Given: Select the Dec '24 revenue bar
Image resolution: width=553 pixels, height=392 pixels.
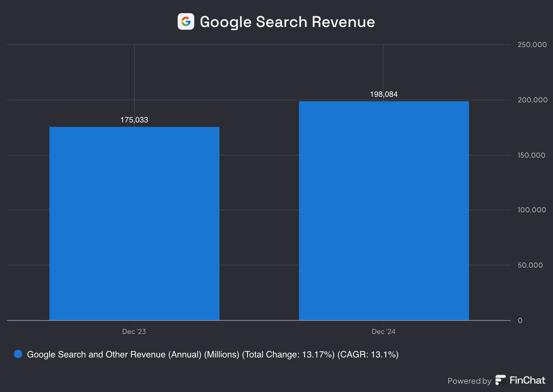Looking at the screenshot, I should (x=384, y=211).
